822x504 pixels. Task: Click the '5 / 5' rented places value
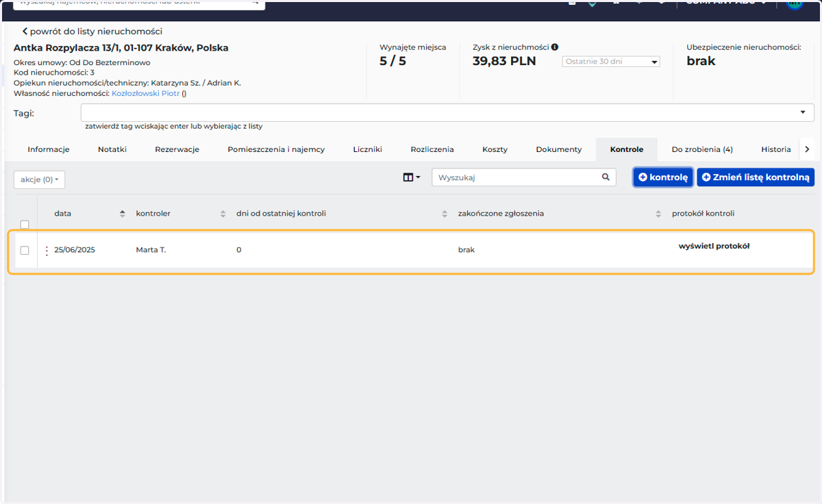pos(393,61)
